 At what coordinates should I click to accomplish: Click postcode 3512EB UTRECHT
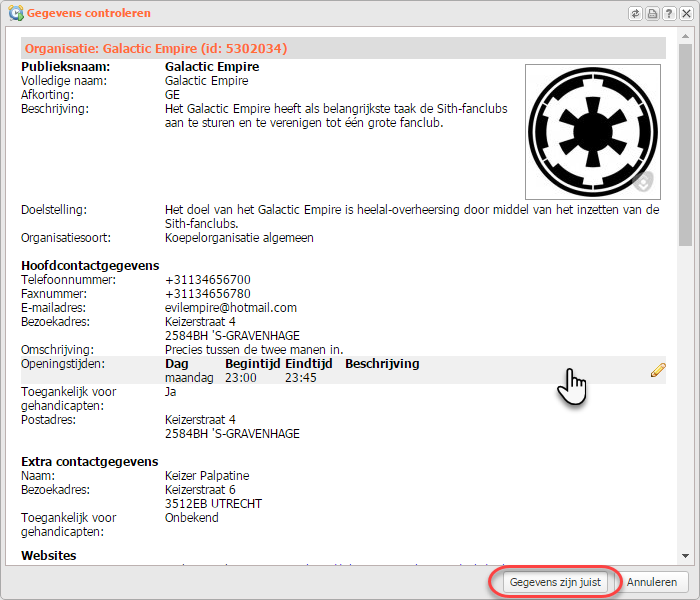click(213, 504)
